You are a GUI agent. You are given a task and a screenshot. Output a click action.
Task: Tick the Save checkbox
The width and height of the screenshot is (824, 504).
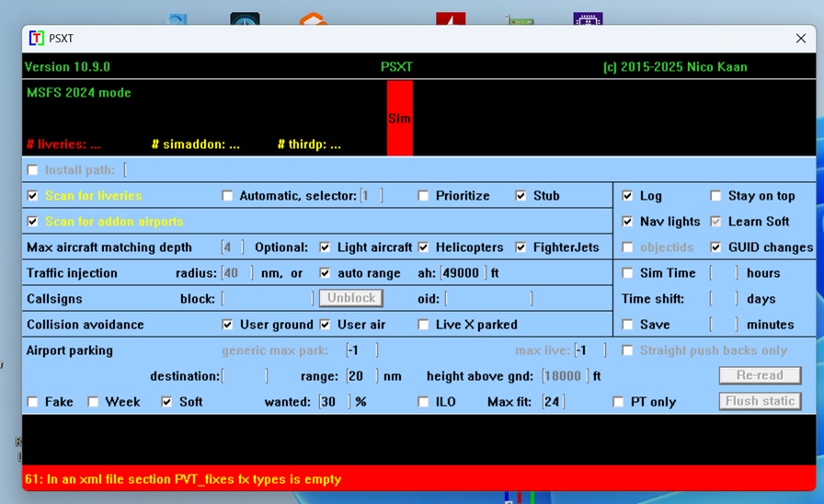(627, 325)
